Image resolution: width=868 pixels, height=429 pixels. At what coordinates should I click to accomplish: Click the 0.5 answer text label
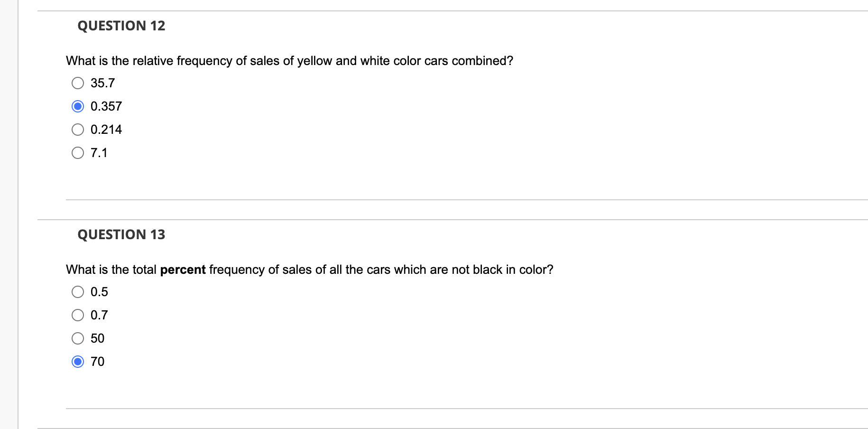99,291
